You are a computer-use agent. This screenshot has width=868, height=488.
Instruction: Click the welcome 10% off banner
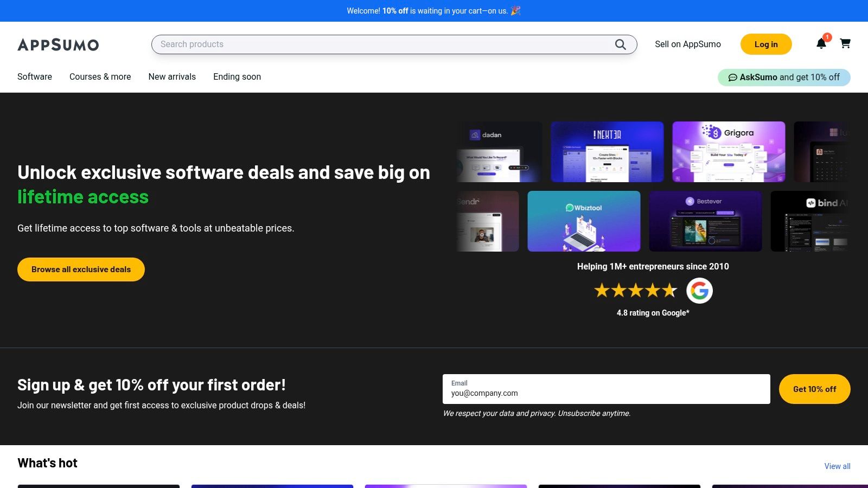coord(434,11)
